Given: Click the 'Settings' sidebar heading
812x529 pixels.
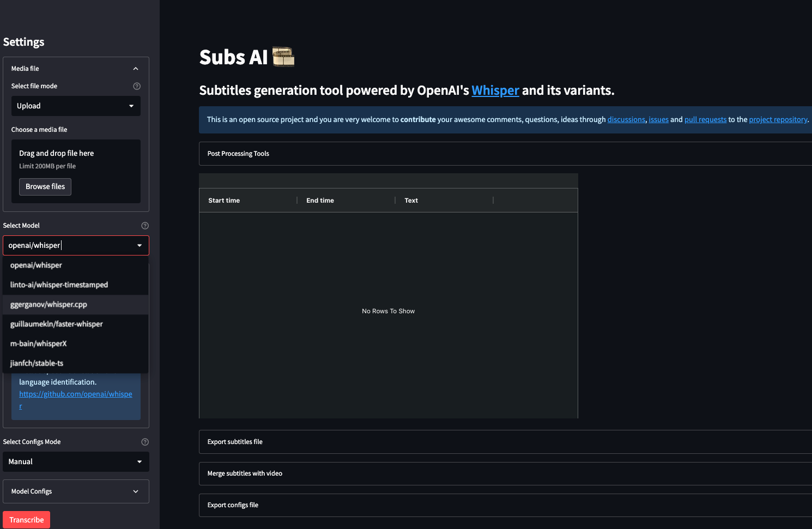Looking at the screenshot, I should tap(23, 42).
